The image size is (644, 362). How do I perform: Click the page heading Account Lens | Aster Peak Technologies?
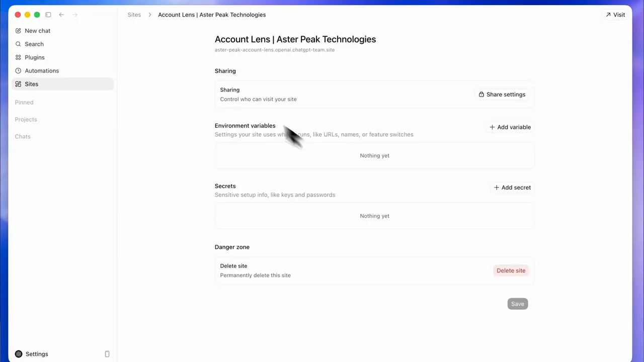(295, 39)
